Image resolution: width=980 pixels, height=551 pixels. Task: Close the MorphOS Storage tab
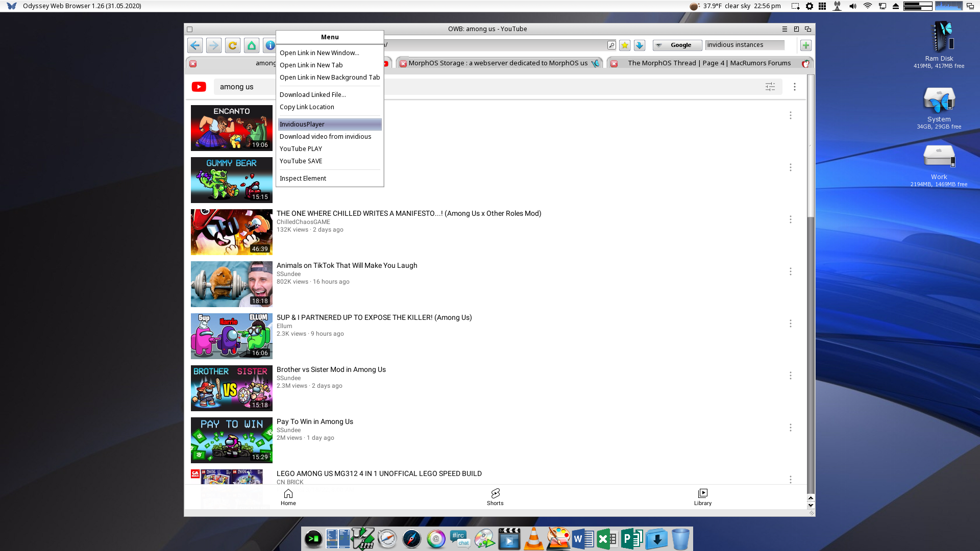pyautogui.click(x=403, y=64)
